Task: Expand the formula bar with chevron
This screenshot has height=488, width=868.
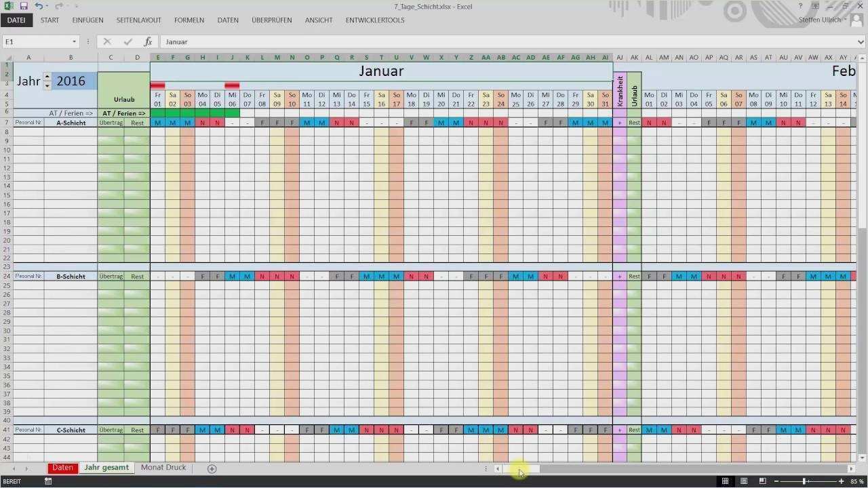Action: (861, 42)
